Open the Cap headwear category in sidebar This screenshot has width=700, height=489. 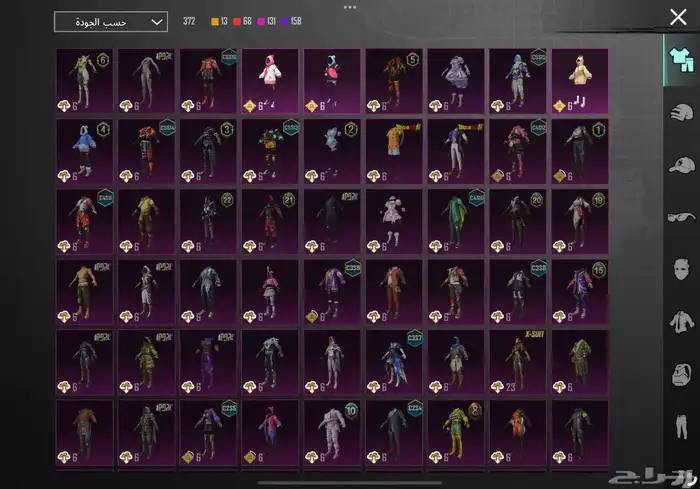pos(681,165)
